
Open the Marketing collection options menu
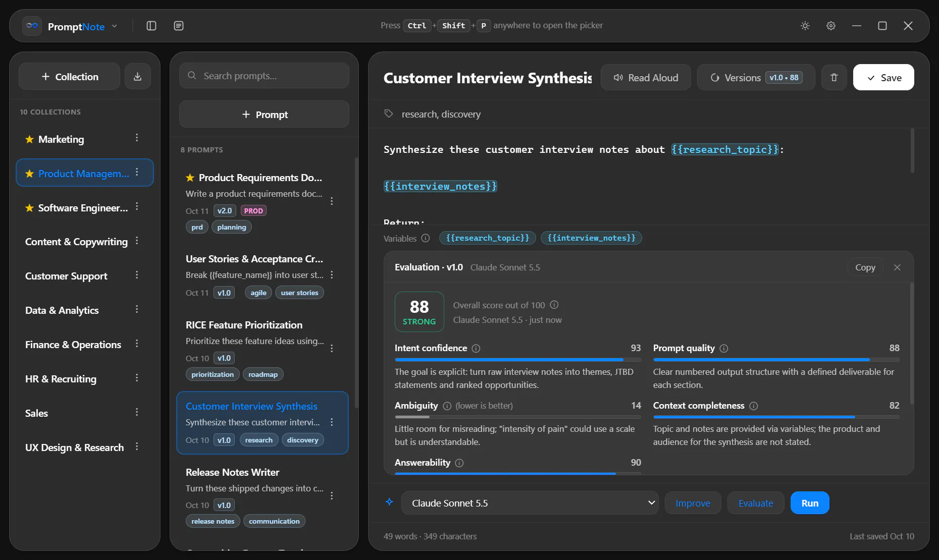coord(137,138)
